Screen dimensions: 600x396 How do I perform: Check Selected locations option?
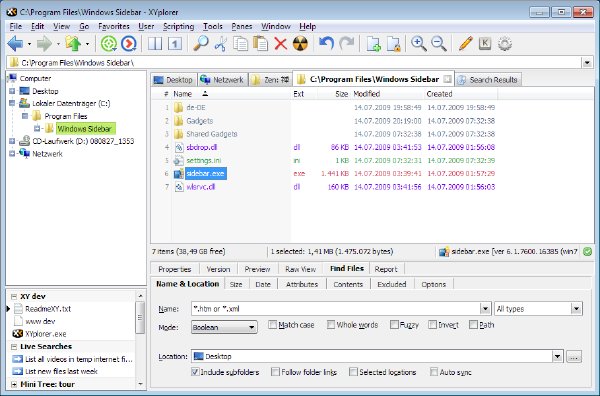(353, 372)
